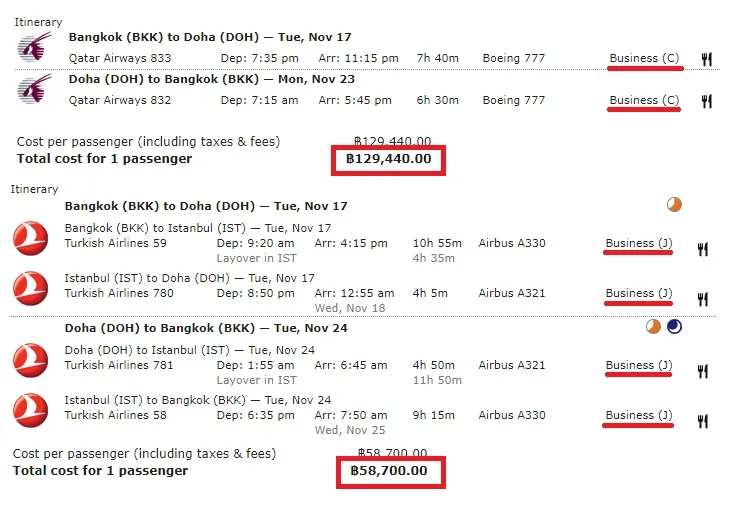Image resolution: width=729 pixels, height=506 pixels.
Task: Open Business (J) fare class for Turkish 781
Action: (639, 365)
